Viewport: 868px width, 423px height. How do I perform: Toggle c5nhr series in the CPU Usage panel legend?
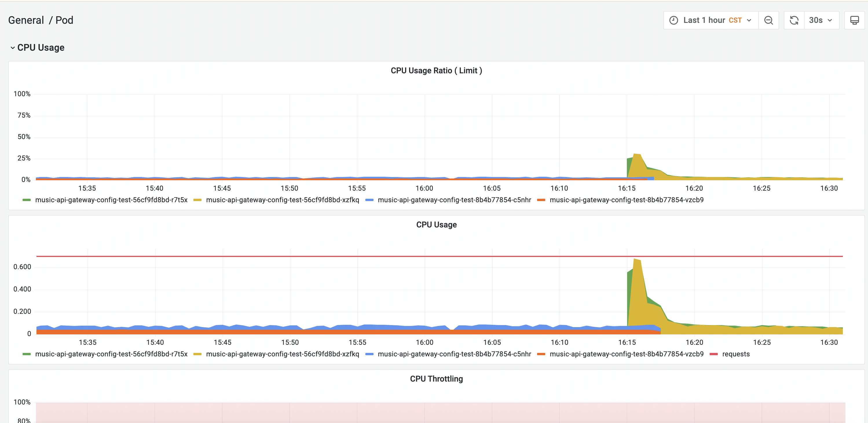pos(454,354)
